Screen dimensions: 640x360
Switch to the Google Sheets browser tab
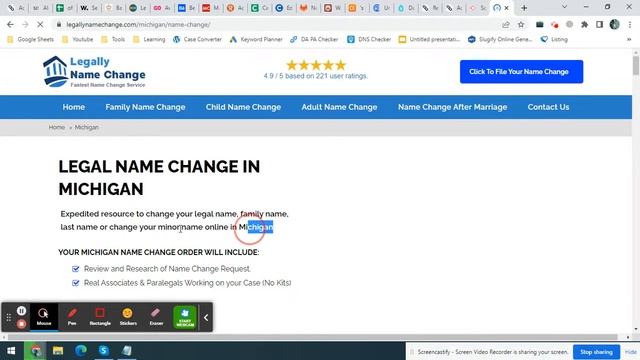point(64,8)
